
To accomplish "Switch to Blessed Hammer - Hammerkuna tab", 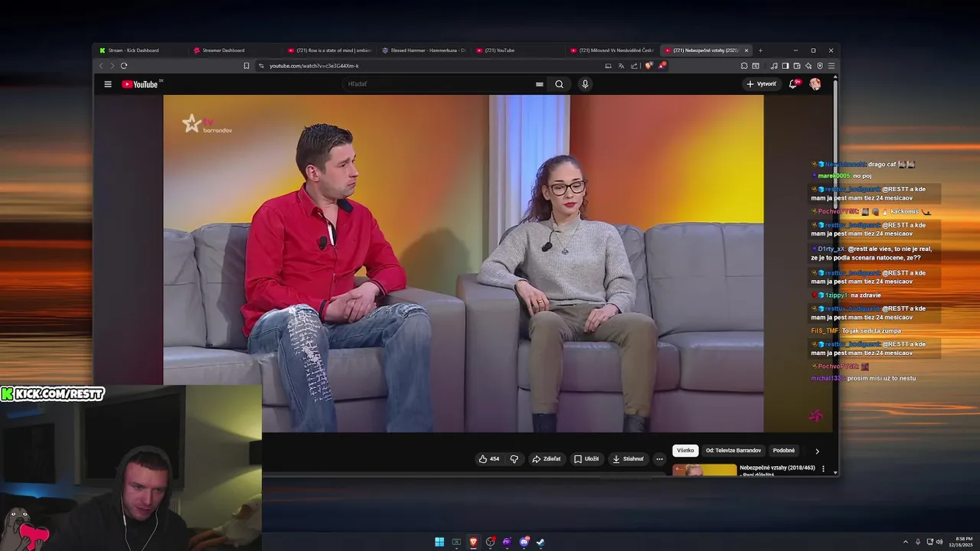I will pos(423,51).
